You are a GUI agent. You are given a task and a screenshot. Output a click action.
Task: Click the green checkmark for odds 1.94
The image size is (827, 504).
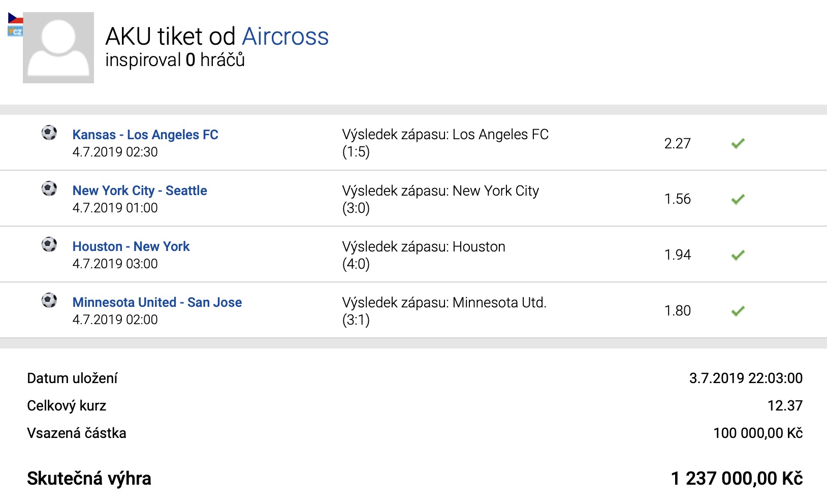738,255
